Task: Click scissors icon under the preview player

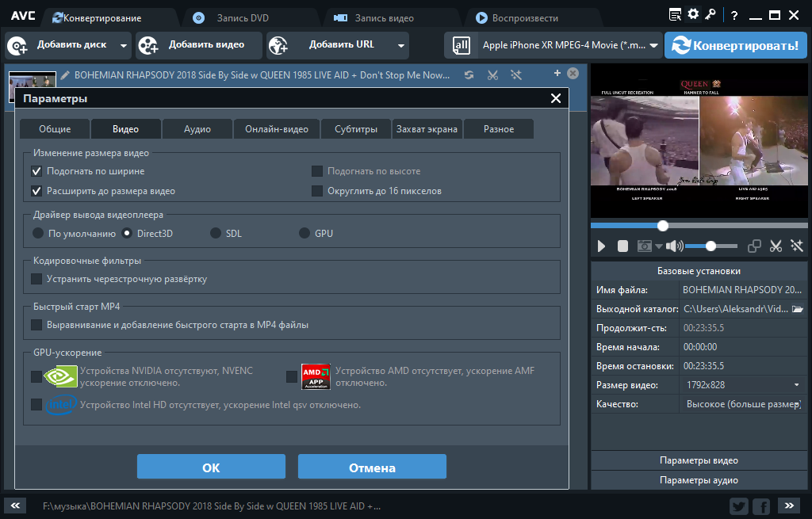Action: 776,246
